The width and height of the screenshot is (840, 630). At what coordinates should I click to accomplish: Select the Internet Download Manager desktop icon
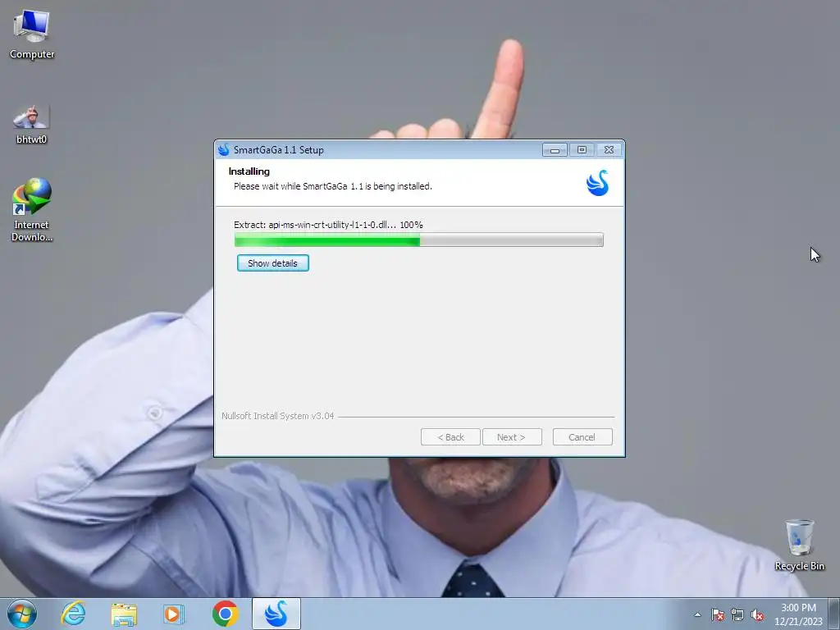(32, 209)
